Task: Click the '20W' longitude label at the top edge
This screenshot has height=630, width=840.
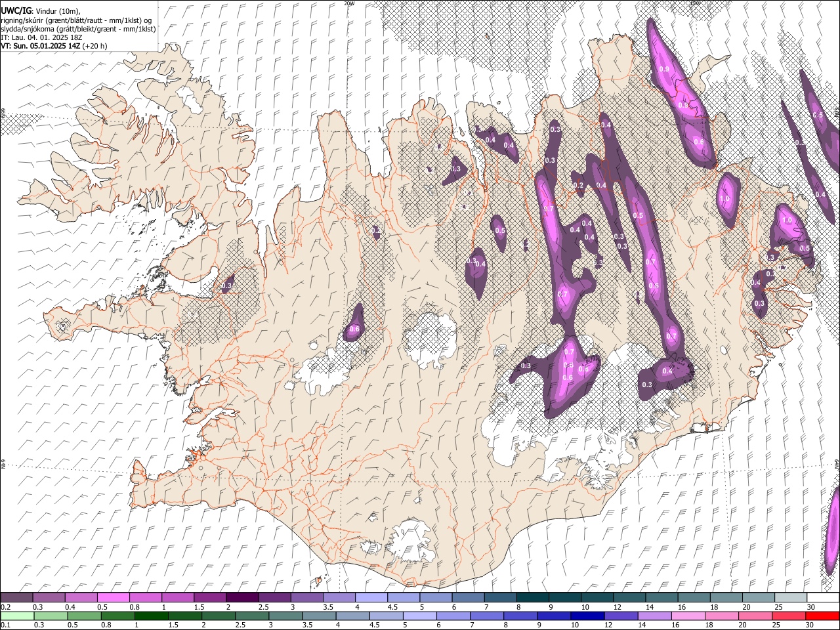Action: [349, 3]
